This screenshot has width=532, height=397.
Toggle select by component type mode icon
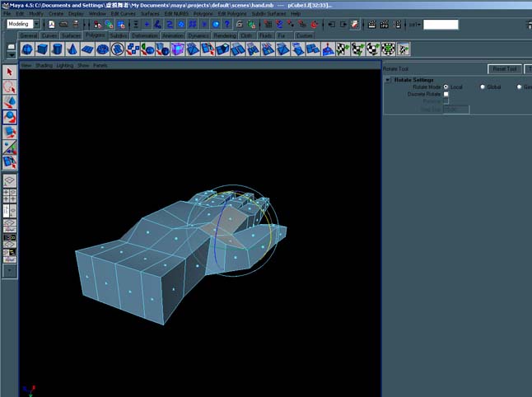pyautogui.click(x=121, y=25)
